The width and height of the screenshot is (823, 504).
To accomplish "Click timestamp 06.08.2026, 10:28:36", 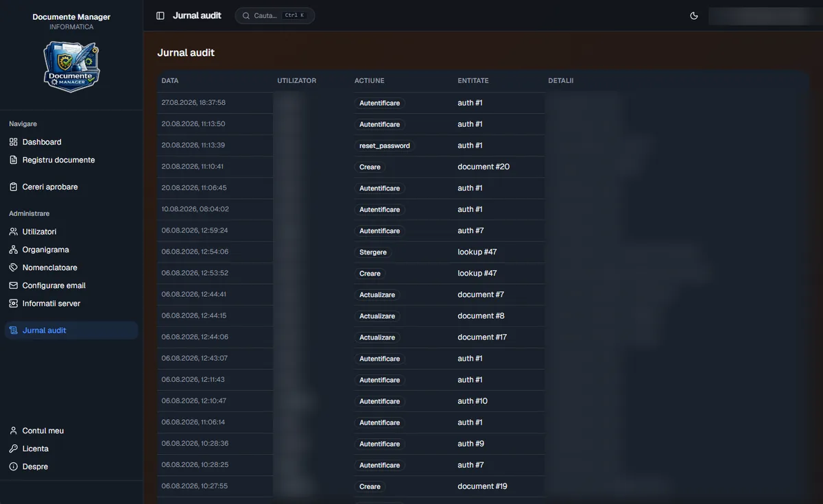I will [x=195, y=444].
